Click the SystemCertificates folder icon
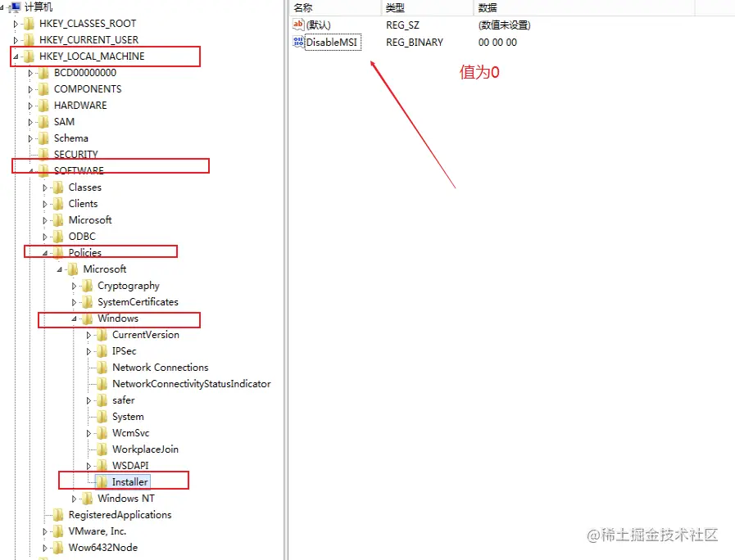Image resolution: width=735 pixels, height=560 pixels. 87,302
